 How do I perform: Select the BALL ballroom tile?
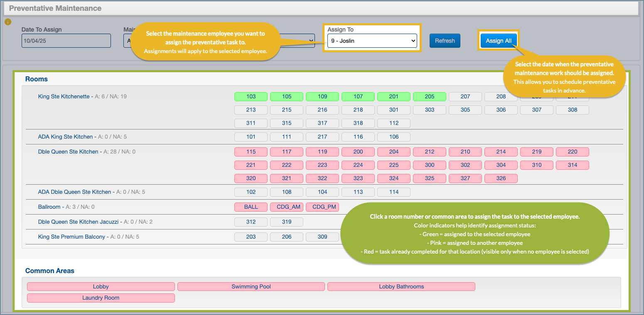251,207
